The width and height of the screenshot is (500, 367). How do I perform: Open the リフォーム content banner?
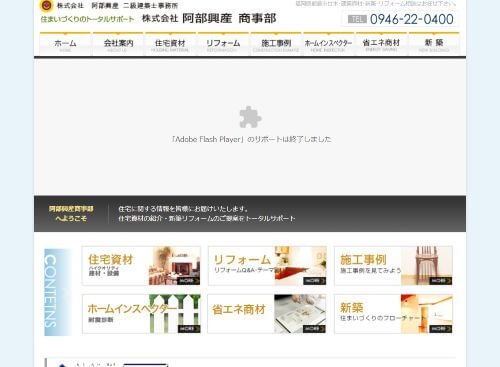[x=267, y=266]
